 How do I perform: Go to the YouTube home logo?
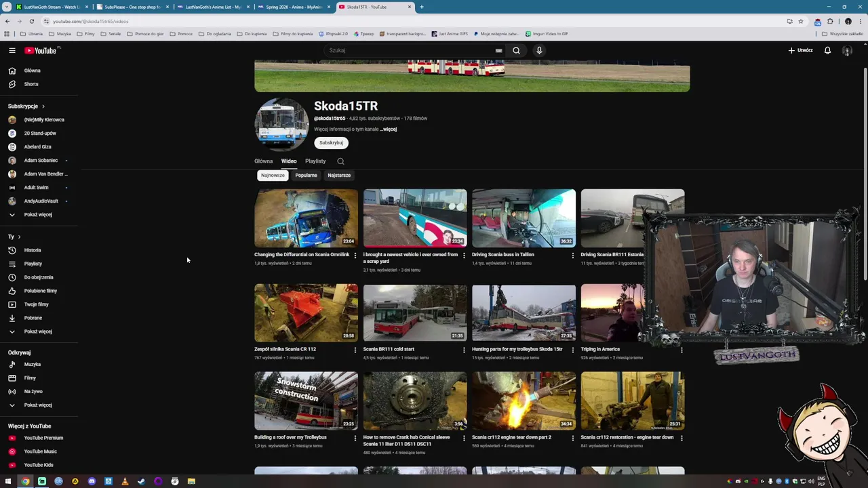point(41,50)
